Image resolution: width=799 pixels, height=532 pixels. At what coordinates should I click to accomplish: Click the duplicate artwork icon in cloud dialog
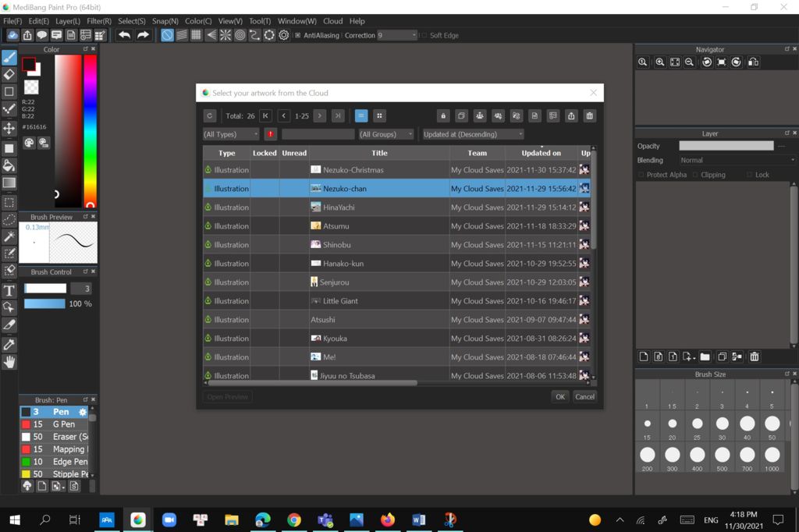[462, 115]
